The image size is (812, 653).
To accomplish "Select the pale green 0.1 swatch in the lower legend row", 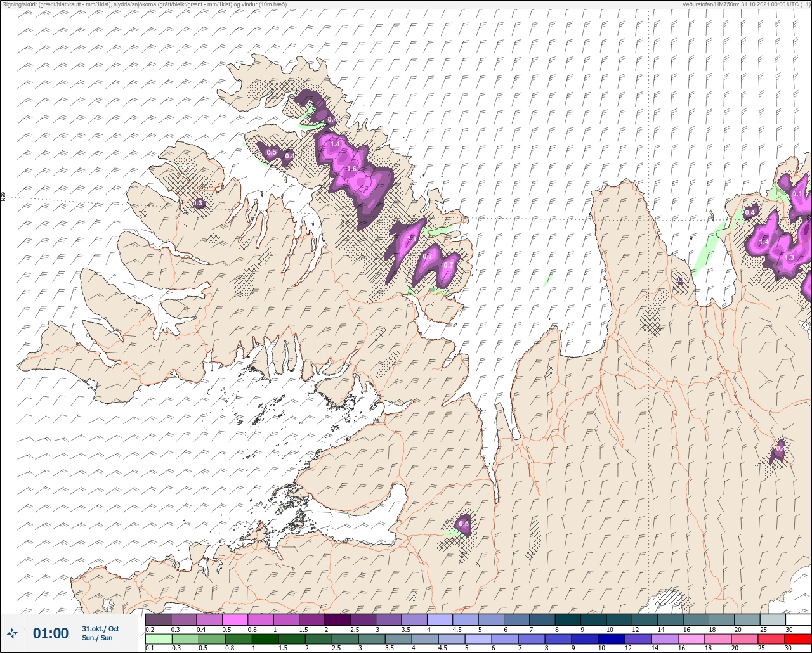I will [158, 638].
